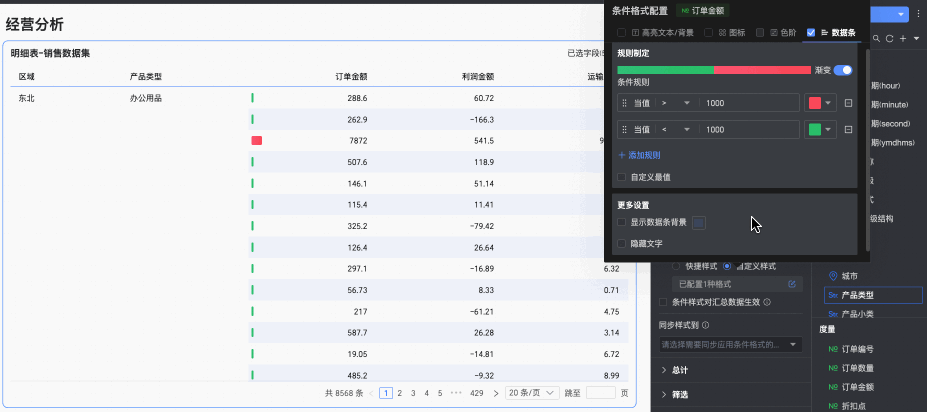Go to the next page arrow in pagination

click(x=495, y=393)
